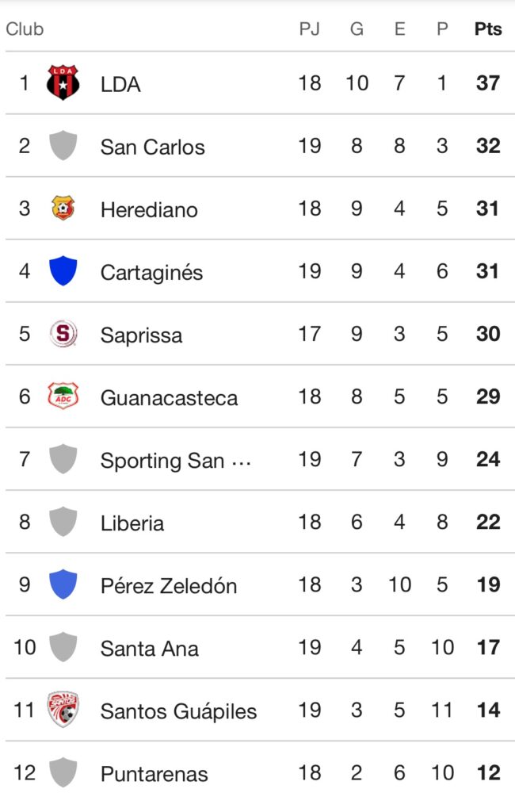Viewport: 515px width, 812px height.
Task: Open the Santa Ana team page
Action: coord(149,648)
